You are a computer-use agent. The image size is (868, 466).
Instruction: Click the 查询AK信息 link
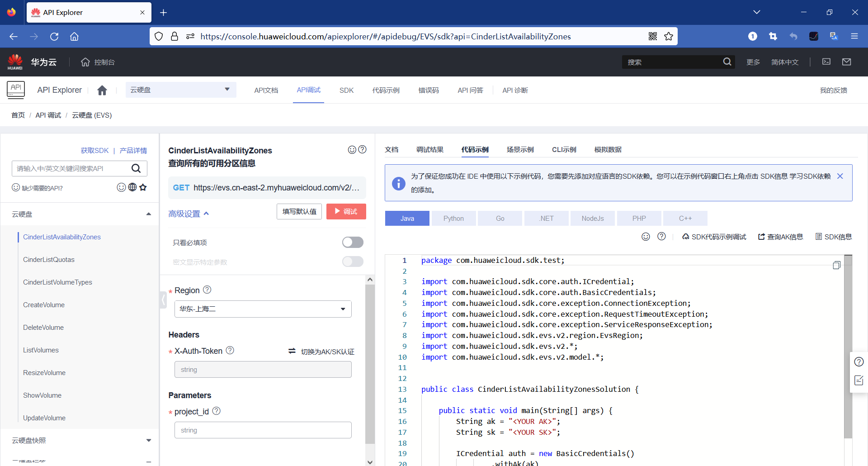point(781,237)
